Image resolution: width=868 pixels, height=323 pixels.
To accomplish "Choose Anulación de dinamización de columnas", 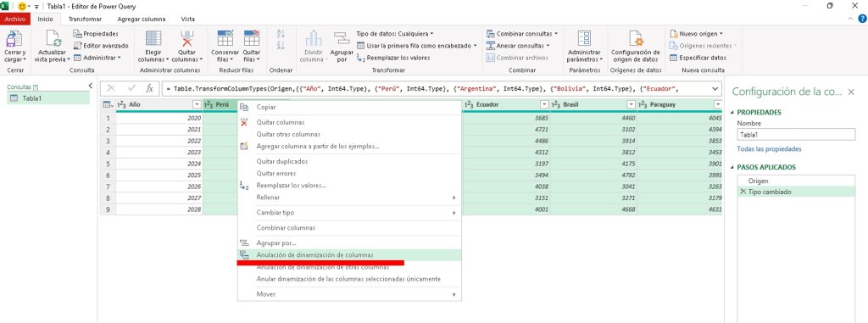I will [349, 255].
